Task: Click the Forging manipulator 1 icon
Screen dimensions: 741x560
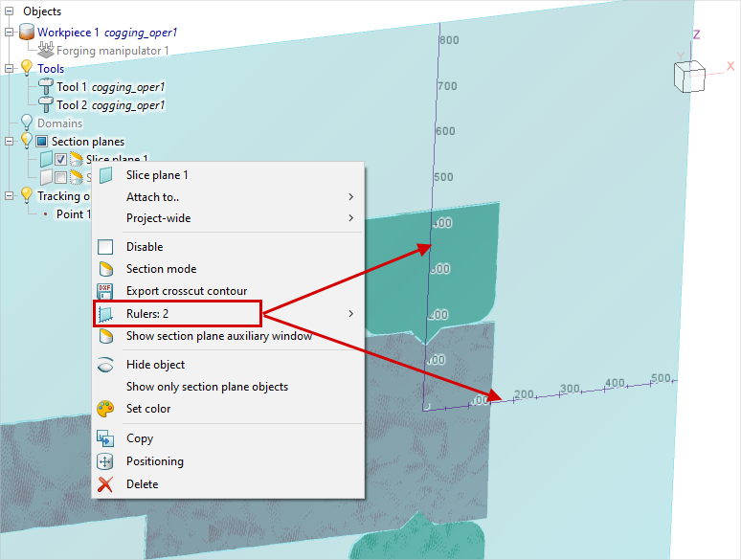Action: tap(46, 51)
